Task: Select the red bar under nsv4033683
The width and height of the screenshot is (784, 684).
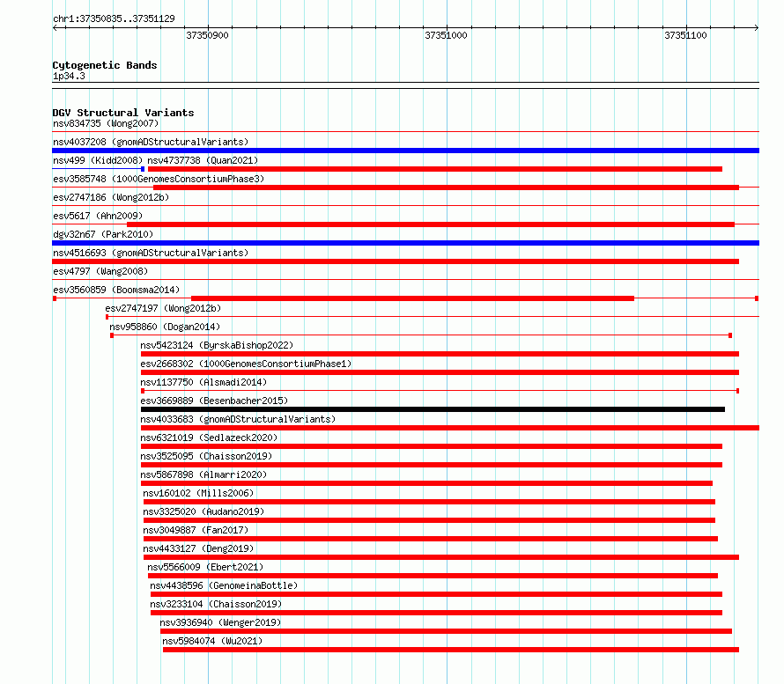Action: click(x=450, y=428)
